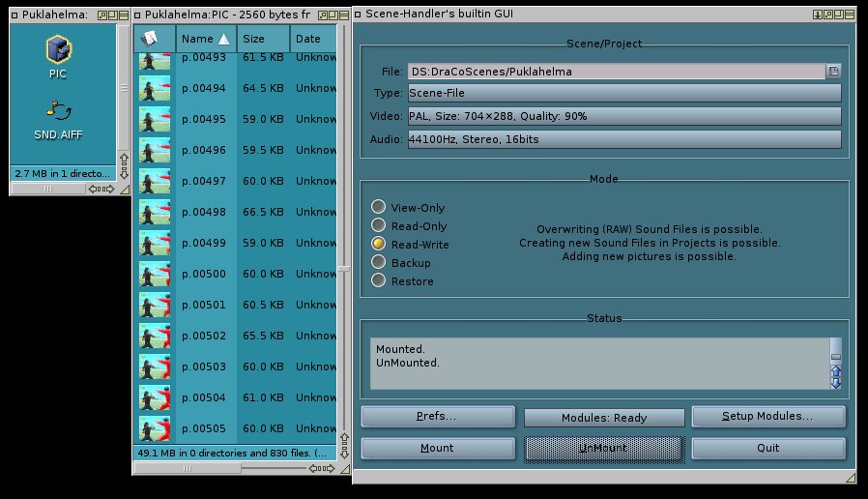Click the file browse icon beside File field
Screen dimensions: 868x499
tap(833, 71)
